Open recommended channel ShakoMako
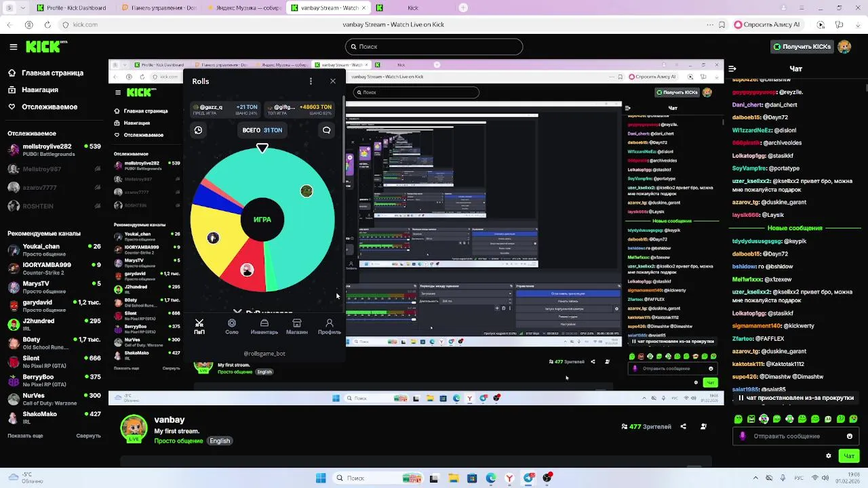 coord(54,418)
